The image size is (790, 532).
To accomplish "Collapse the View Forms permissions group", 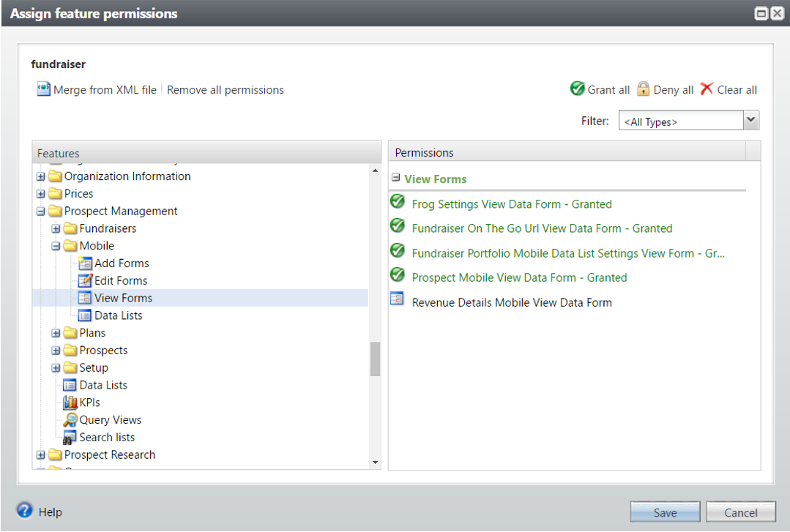I will (x=396, y=178).
